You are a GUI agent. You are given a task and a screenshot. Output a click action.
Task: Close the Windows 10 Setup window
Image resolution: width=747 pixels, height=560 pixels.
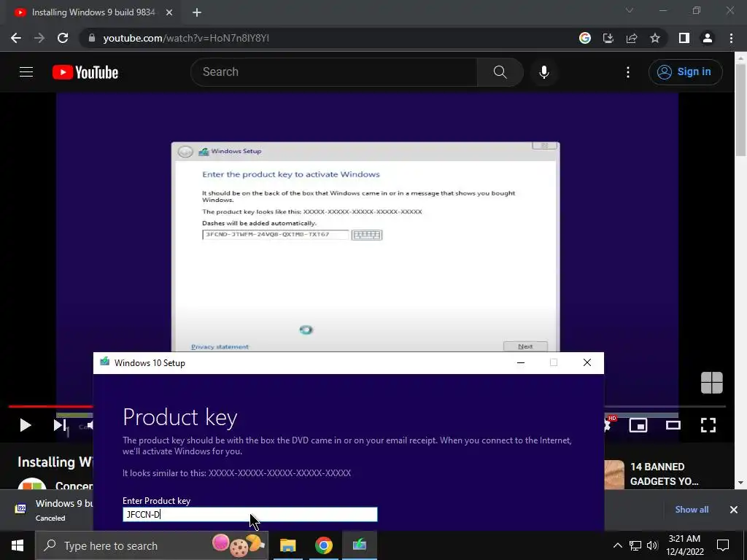pos(587,363)
